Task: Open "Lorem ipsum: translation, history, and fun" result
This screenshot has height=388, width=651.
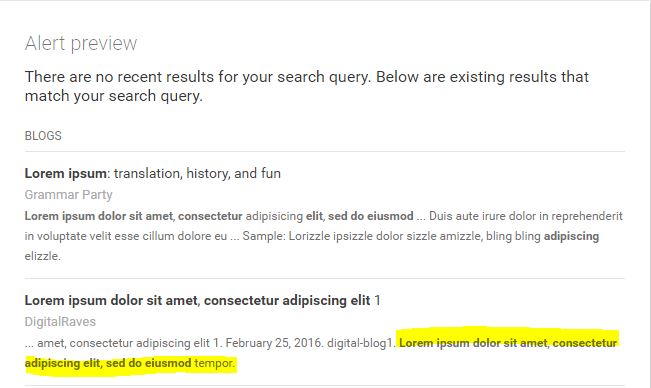Action: (153, 173)
